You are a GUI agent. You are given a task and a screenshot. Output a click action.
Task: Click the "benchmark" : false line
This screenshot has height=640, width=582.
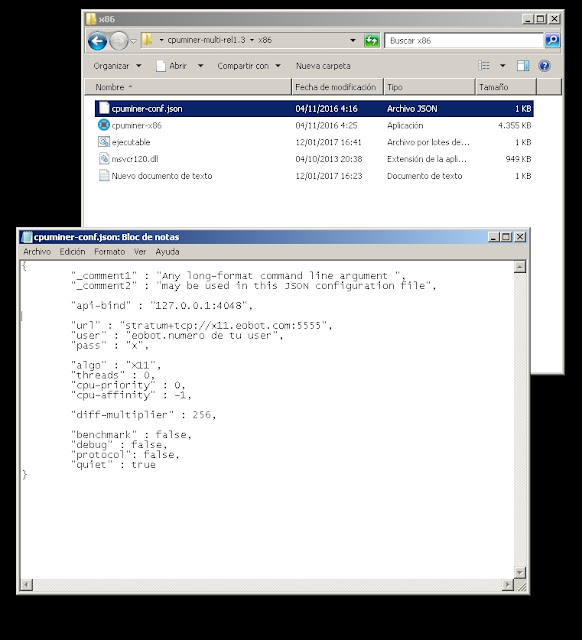point(131,435)
